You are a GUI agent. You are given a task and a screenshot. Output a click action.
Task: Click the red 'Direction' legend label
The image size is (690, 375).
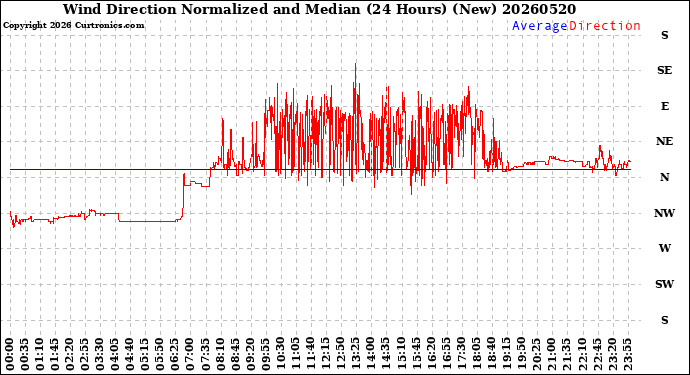[x=605, y=26]
